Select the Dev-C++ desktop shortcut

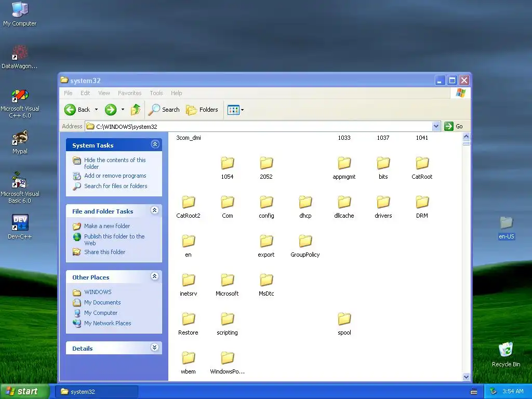[x=20, y=227]
